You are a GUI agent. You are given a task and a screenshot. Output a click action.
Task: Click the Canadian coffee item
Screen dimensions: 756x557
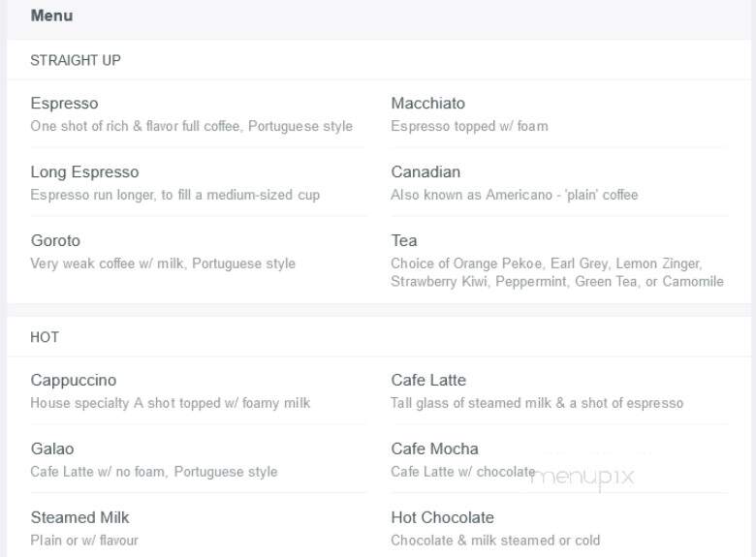point(425,172)
